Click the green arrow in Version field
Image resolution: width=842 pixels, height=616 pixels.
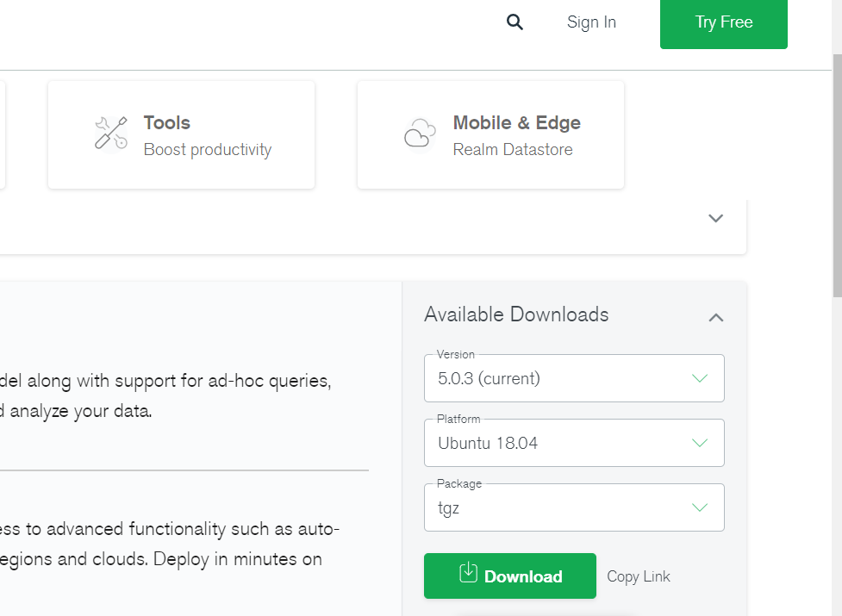click(x=700, y=378)
